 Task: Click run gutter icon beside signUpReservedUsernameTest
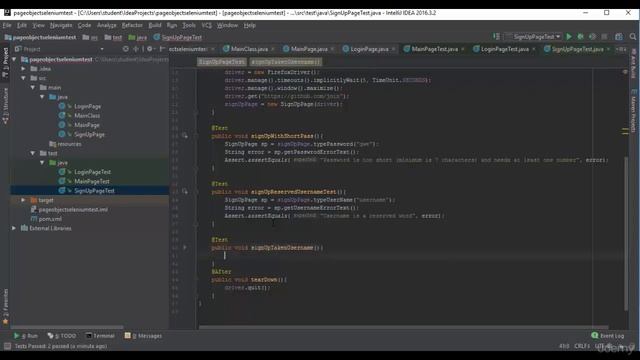coord(184,191)
